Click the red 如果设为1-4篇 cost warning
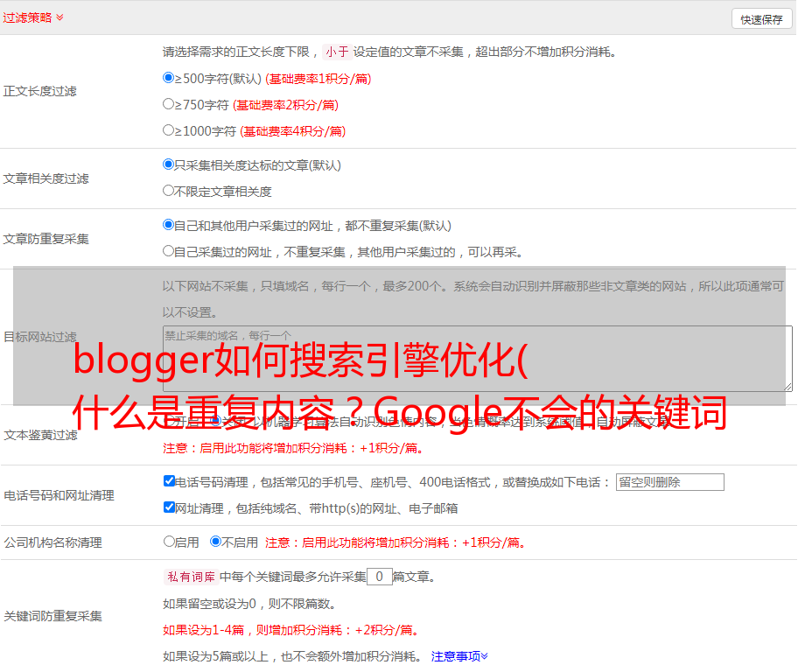 (292, 630)
